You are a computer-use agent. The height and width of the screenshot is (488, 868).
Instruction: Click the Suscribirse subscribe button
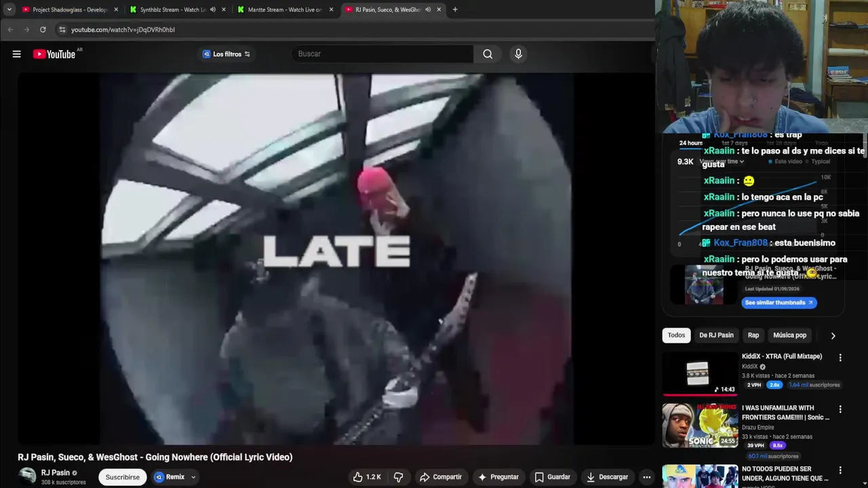123,477
